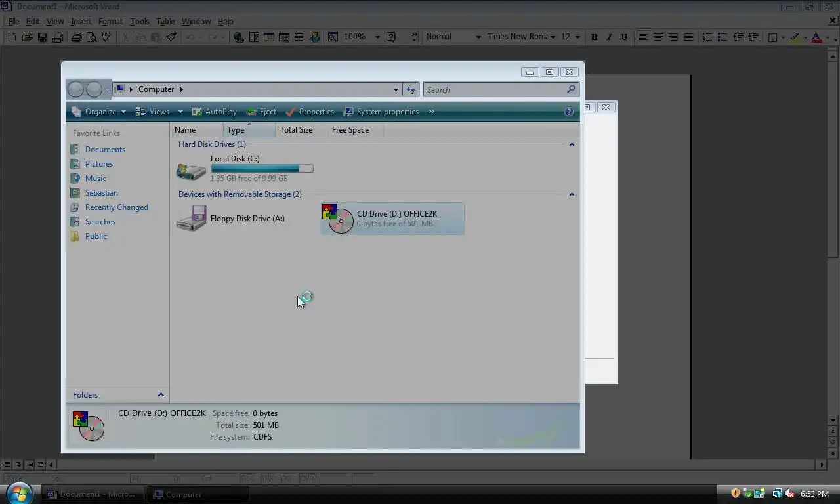Click the System properties button
The height and width of the screenshot is (504, 840).
point(381,112)
